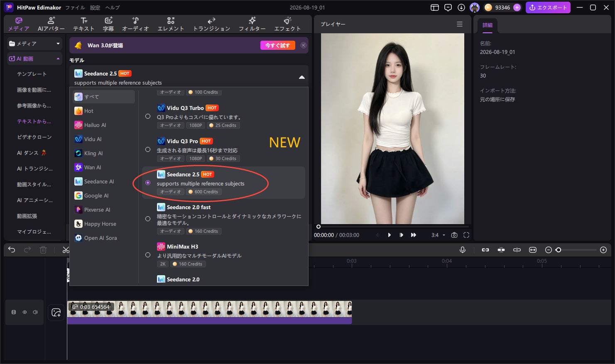Click the trash delete icon
The image size is (615, 364).
pyautogui.click(x=43, y=250)
